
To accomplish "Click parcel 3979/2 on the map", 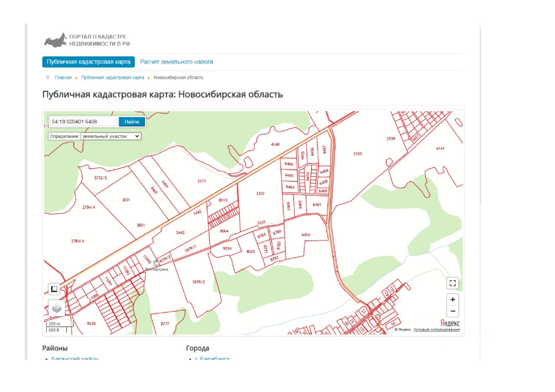I will pyautogui.click(x=198, y=282).
